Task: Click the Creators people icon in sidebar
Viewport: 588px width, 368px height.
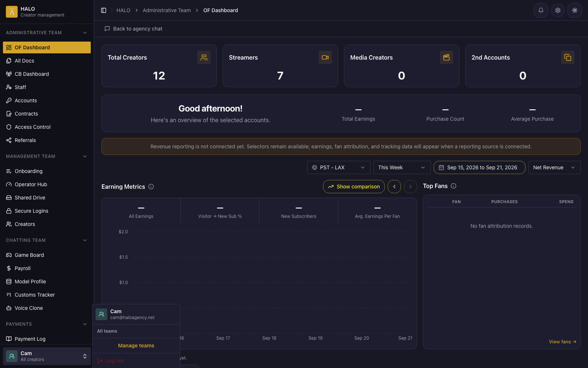Action: point(9,224)
